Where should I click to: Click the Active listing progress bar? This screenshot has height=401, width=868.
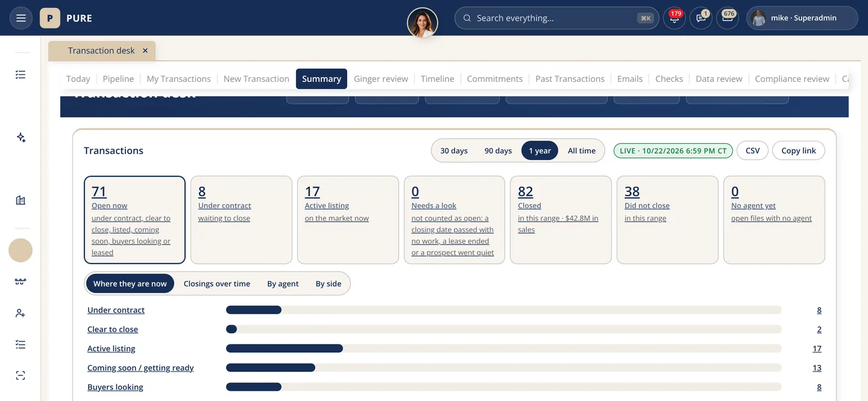click(504, 349)
